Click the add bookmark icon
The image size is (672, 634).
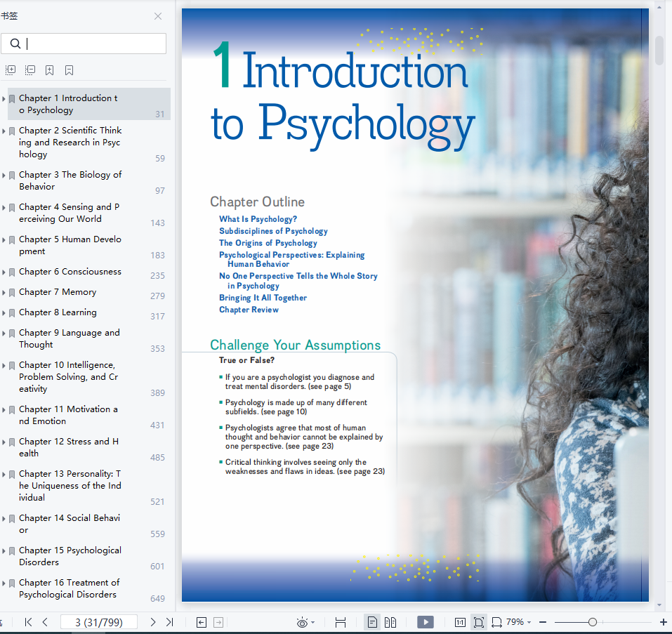click(x=50, y=70)
